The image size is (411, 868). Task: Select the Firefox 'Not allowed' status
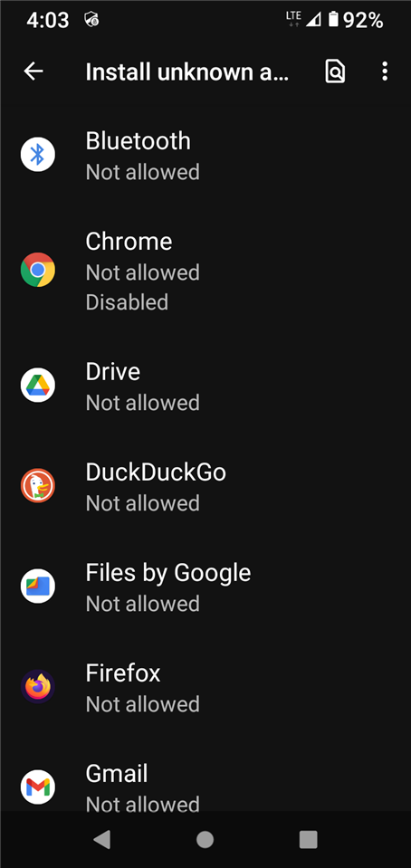(142, 704)
